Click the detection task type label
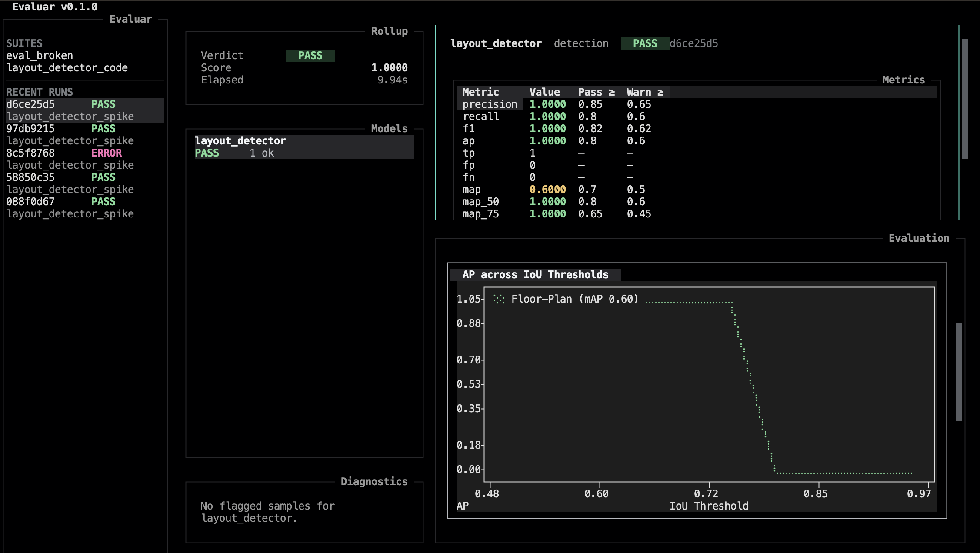 (x=581, y=43)
